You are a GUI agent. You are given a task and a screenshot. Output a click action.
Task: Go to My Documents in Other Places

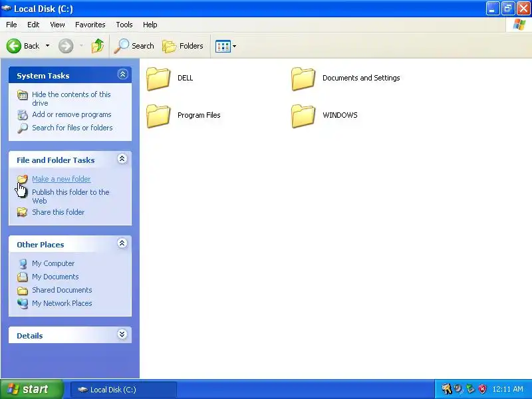[55, 277]
